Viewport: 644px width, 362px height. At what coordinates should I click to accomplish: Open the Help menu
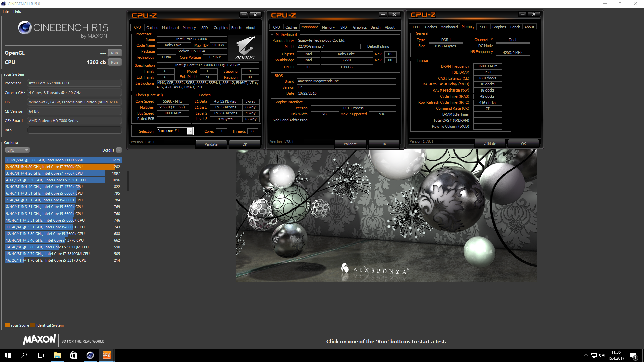point(17,11)
